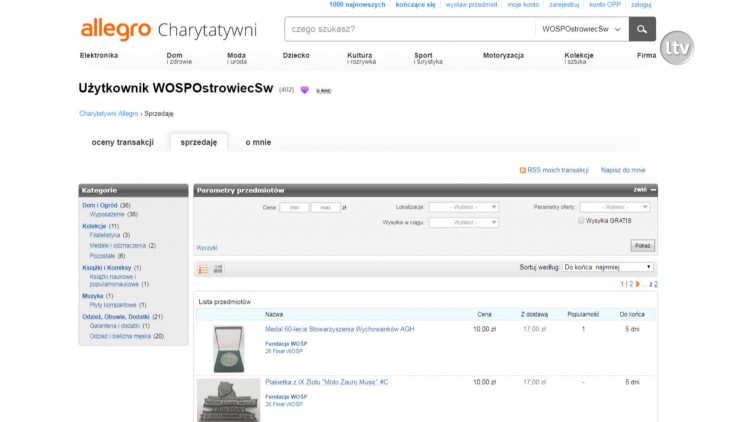Open the Wysyłka w ciągu dropdown
This screenshot has height=422, width=750.
[x=463, y=222]
